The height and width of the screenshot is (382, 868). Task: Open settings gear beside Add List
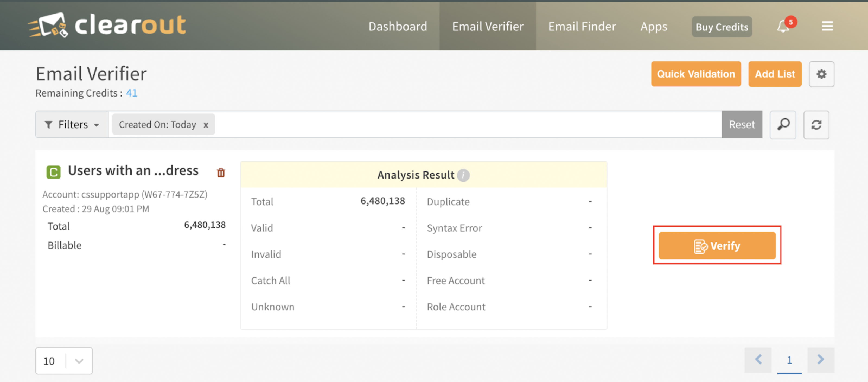click(821, 74)
